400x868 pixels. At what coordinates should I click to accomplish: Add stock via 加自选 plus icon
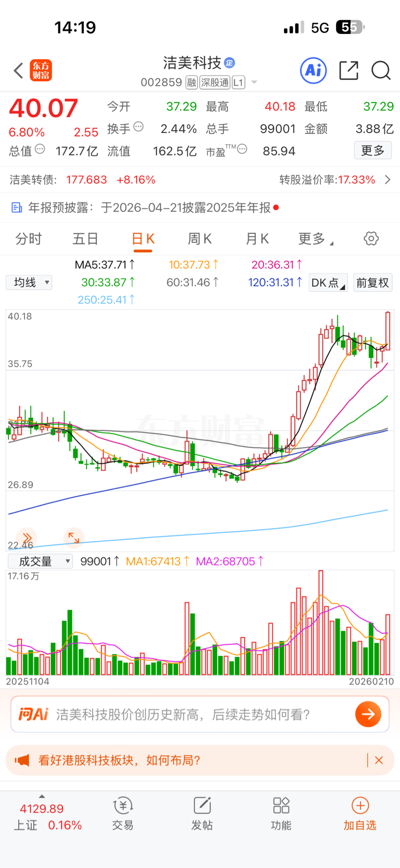coord(360,814)
